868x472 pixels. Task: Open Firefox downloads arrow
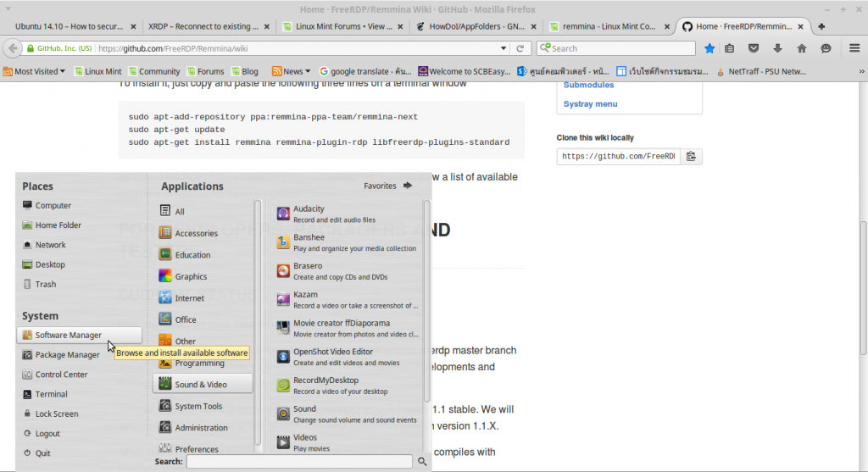(x=777, y=48)
